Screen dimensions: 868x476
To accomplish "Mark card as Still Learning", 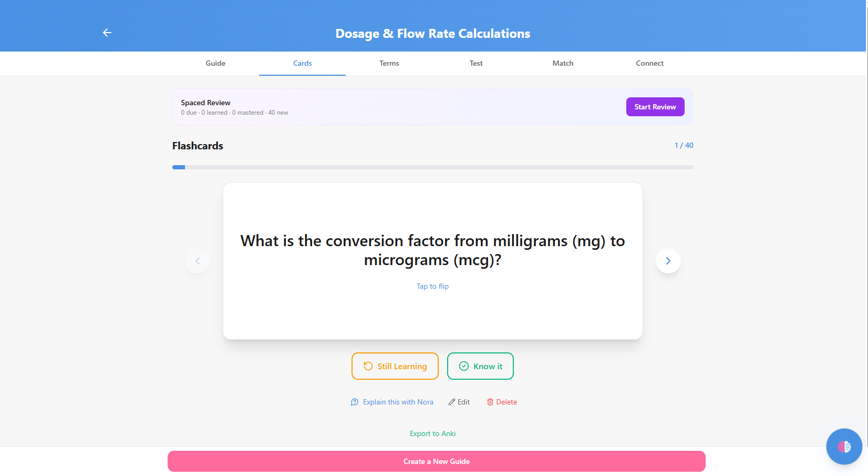I will 395,366.
